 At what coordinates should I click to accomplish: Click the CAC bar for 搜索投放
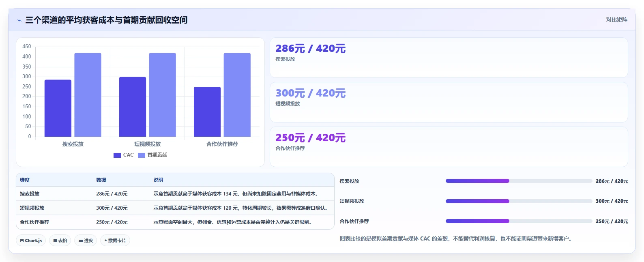click(58, 108)
